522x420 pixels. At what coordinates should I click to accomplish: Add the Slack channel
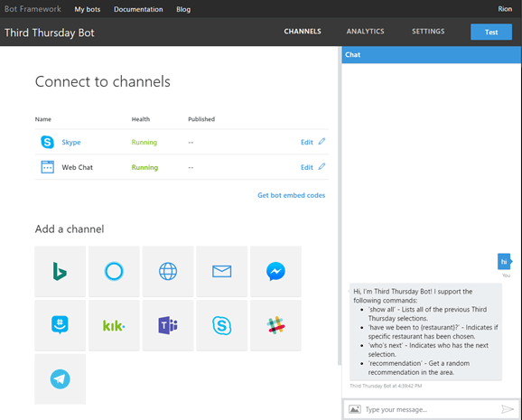275,325
